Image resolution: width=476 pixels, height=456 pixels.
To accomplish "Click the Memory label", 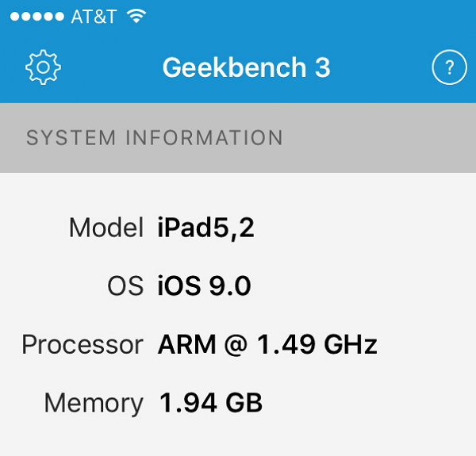I will coord(94,403).
